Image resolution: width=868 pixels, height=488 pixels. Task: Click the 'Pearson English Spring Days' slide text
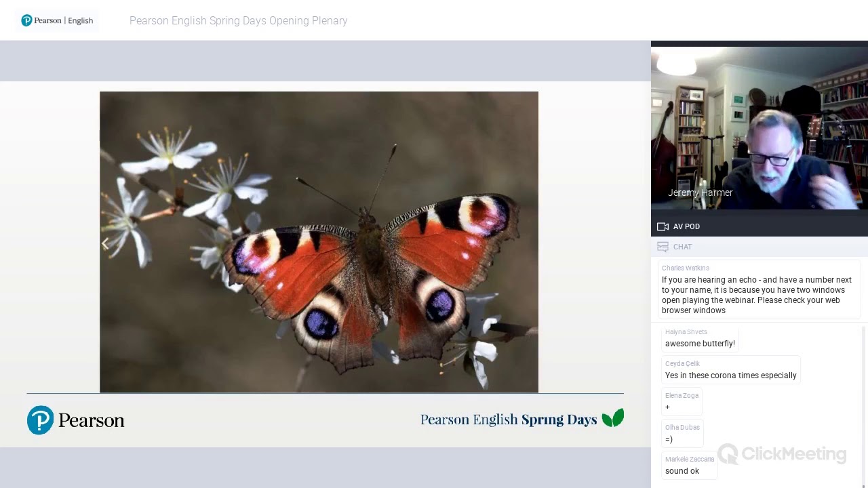(x=509, y=420)
